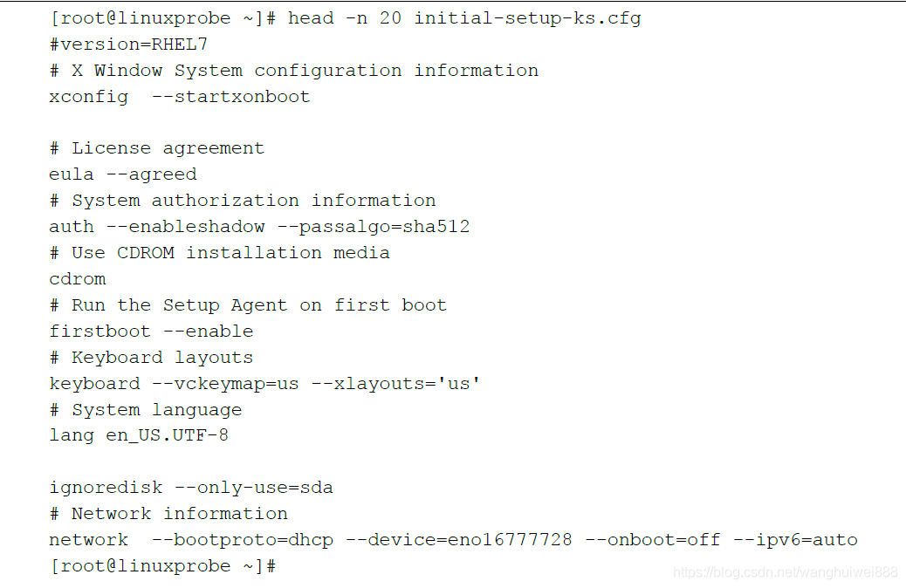Click the lang en_US.UTF-8 line
The height and width of the screenshot is (588, 906).
[139, 435]
